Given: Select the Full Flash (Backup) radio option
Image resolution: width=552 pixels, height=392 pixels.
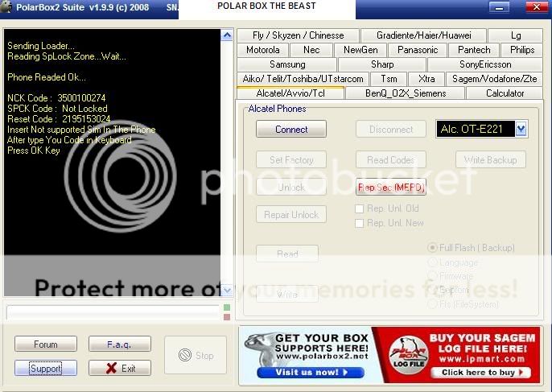Looking at the screenshot, I should (x=432, y=248).
